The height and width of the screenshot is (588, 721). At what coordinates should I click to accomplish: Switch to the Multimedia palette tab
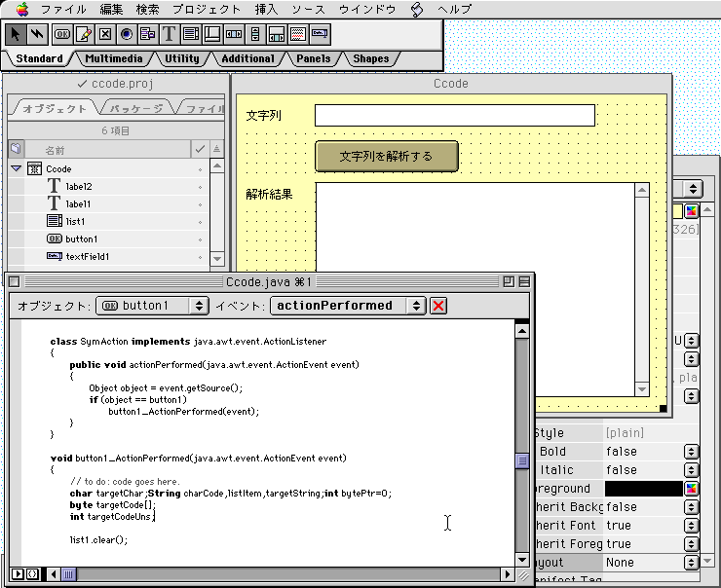point(113,58)
